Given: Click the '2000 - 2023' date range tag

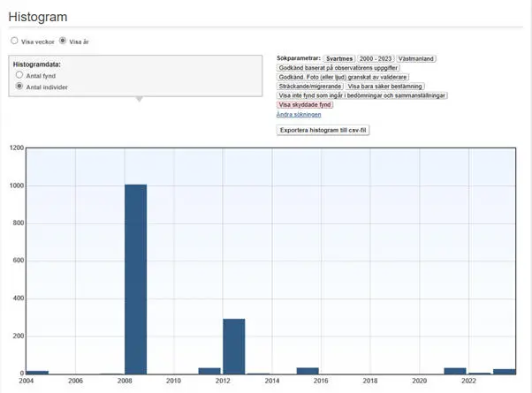Looking at the screenshot, I should pos(374,58).
